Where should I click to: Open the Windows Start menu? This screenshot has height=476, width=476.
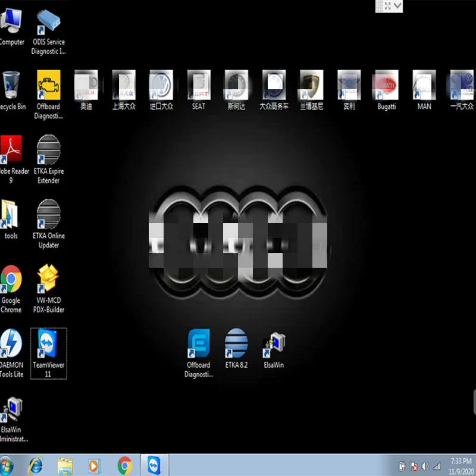click(x=6, y=465)
